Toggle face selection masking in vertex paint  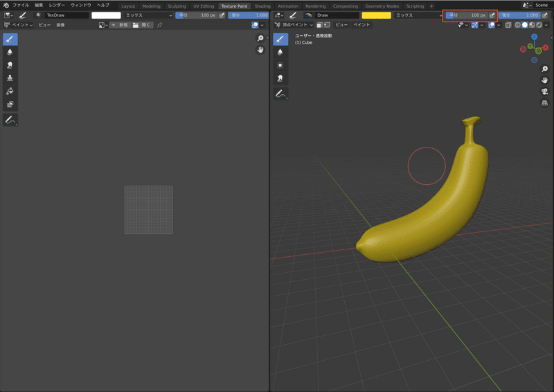[319, 25]
